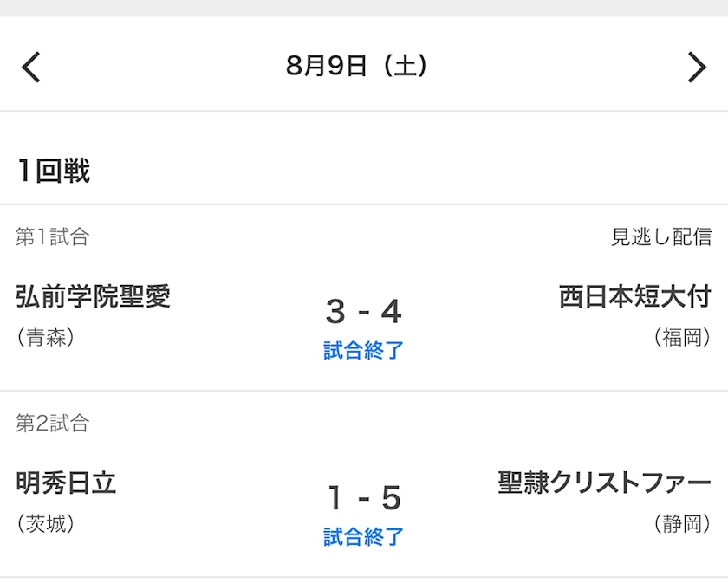Tap the (青森) prefecture label
The height and width of the screenshot is (583, 728).
tap(45, 337)
